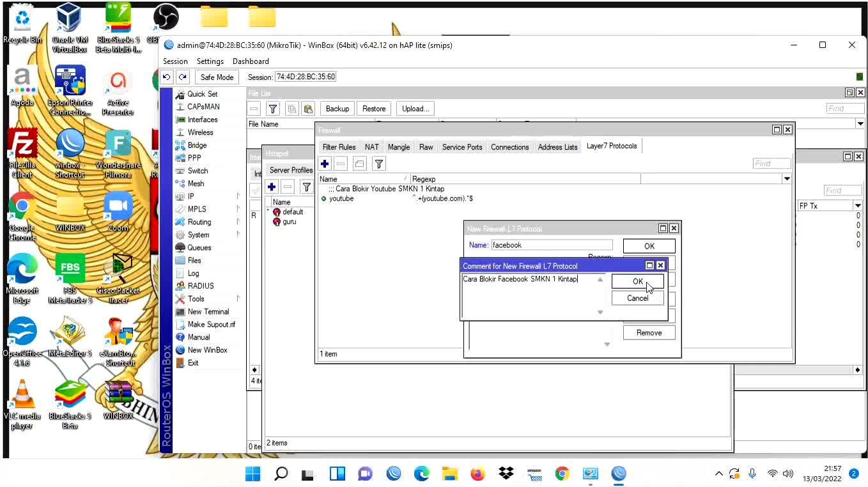The image size is (868, 487).
Task: Open filter in Firewall toolbar
Action: (x=379, y=164)
